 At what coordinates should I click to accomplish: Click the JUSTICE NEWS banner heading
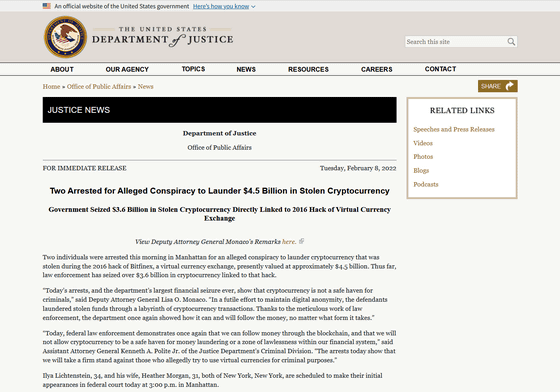click(x=79, y=110)
